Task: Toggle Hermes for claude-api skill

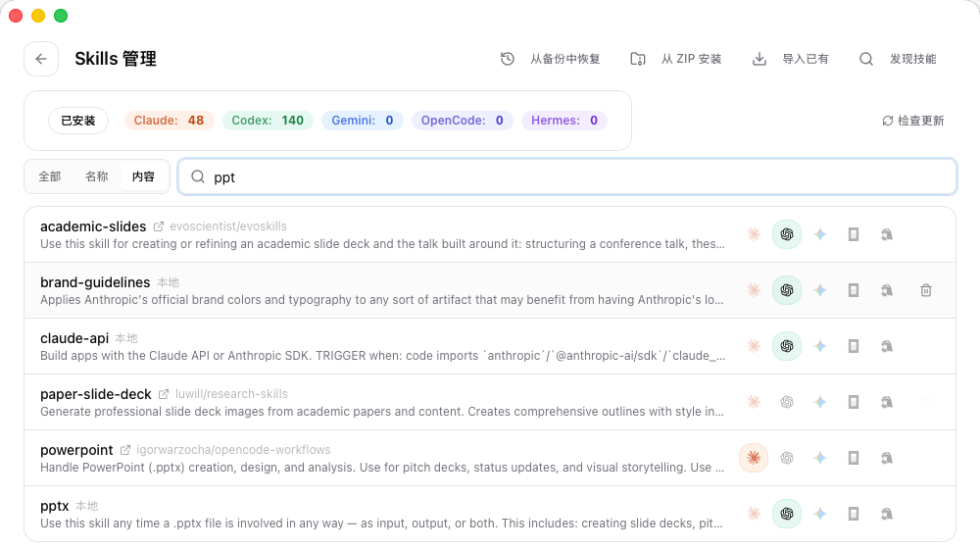Action: pyautogui.click(x=886, y=346)
